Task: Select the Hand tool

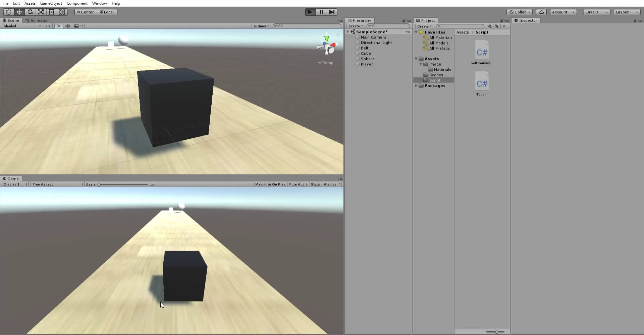Action: coord(8,12)
